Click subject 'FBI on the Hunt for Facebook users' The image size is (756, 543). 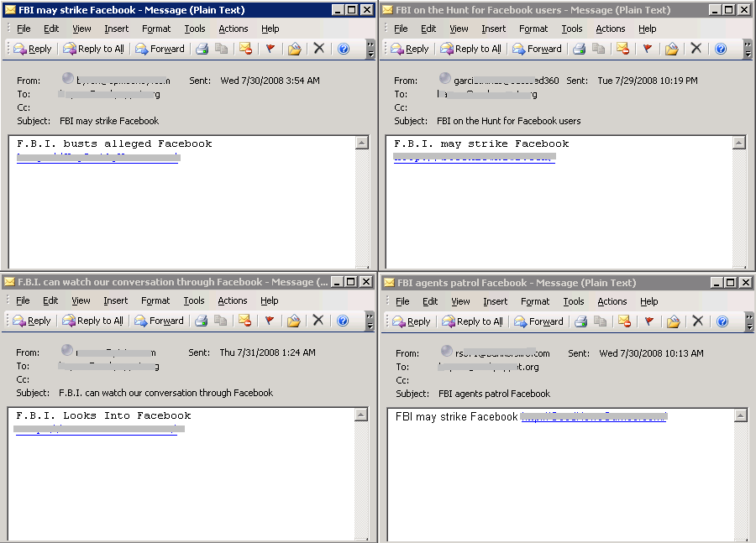(509, 121)
